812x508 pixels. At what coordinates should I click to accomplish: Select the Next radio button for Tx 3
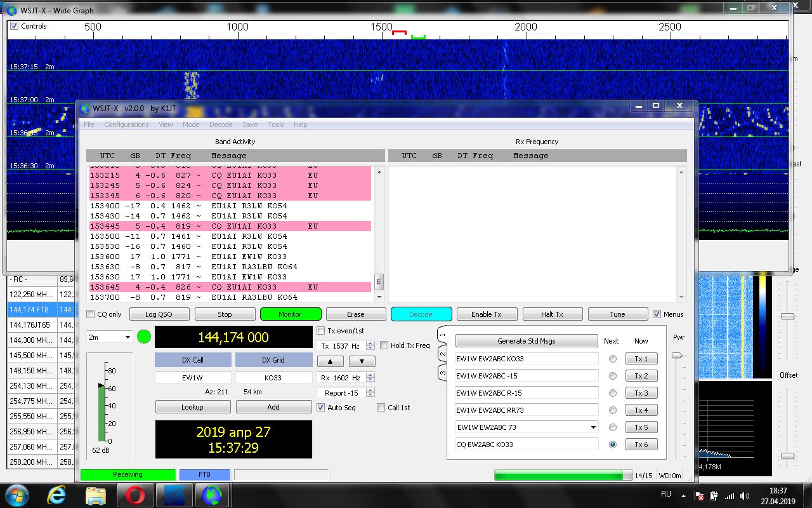point(612,393)
